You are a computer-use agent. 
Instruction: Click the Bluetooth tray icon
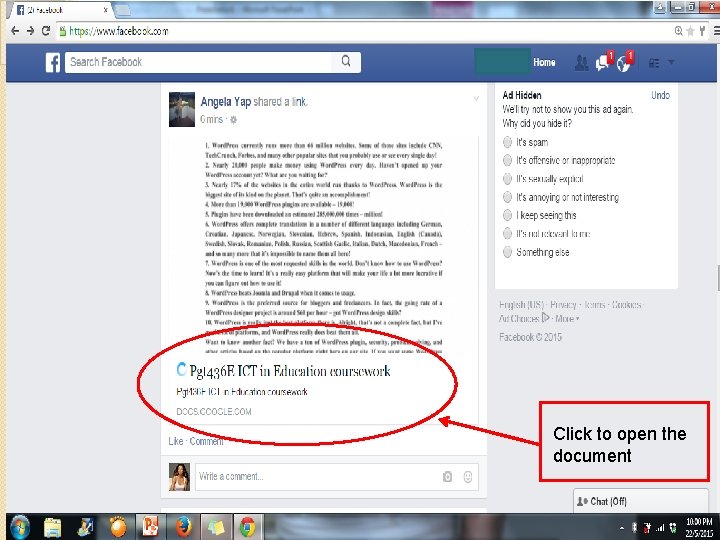click(635, 528)
